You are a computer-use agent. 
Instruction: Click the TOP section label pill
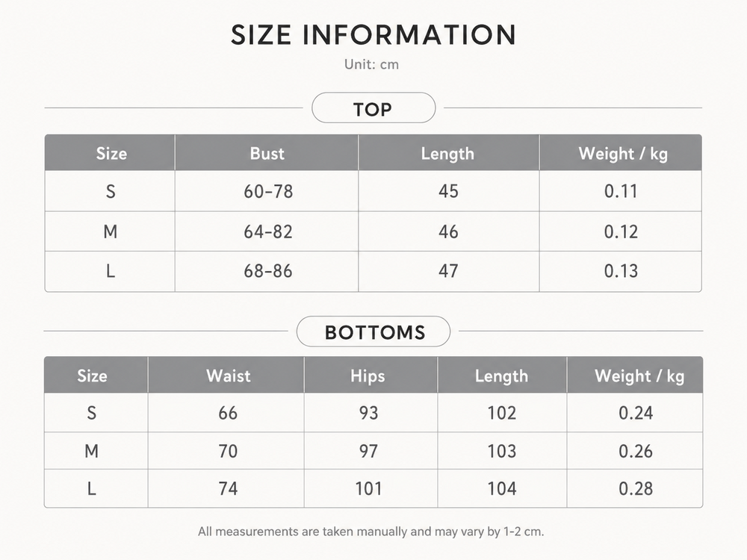[373, 108]
